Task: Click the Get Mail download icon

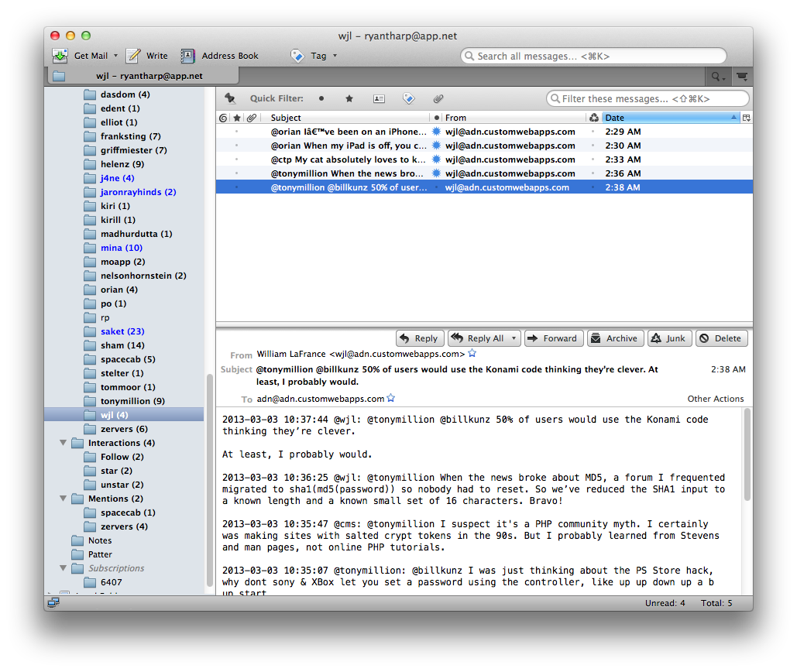Action: [x=60, y=56]
